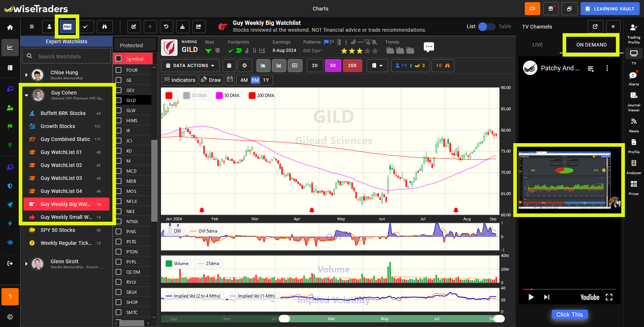Open the Indicators menu
This screenshot has height=327, width=644.
179,80
